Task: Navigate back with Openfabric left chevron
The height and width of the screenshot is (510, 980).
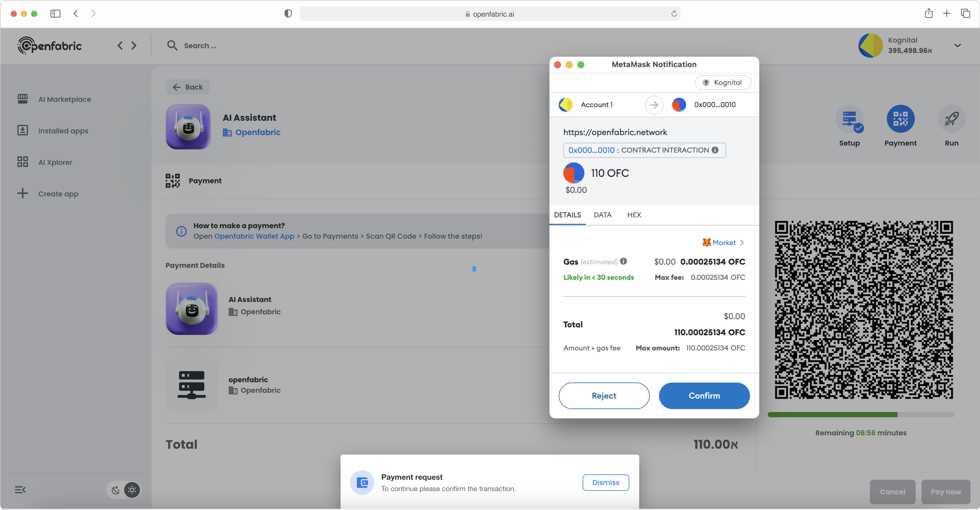Action: point(120,46)
